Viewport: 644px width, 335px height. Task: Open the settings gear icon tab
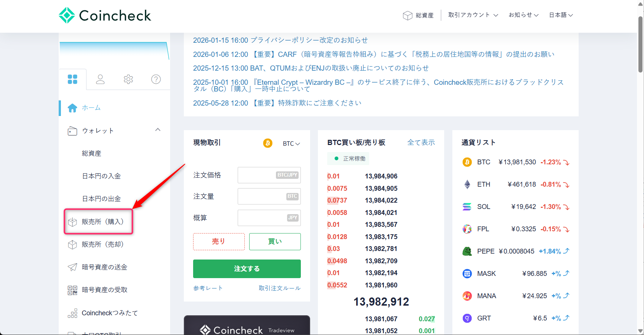click(x=129, y=79)
